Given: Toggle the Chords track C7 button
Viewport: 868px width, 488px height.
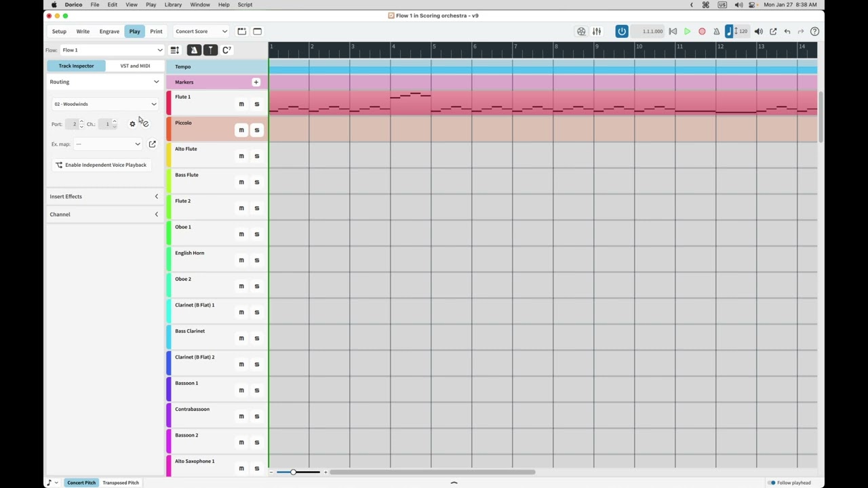Looking at the screenshot, I should 226,50.
